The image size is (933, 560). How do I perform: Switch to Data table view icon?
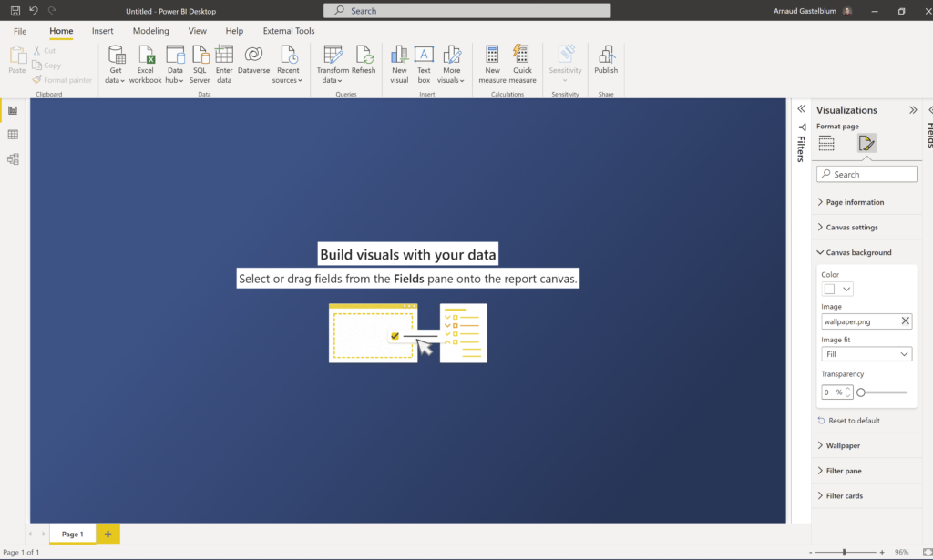13,135
